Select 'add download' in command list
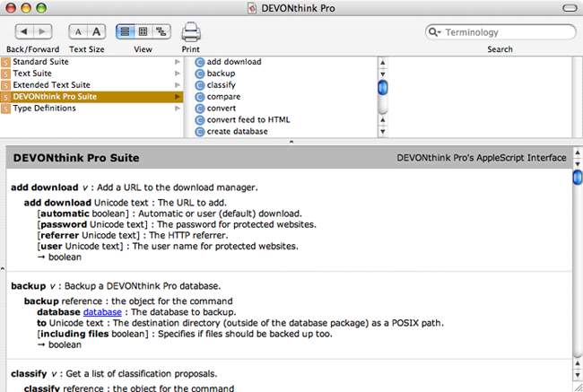The width and height of the screenshot is (583, 392). [234, 62]
